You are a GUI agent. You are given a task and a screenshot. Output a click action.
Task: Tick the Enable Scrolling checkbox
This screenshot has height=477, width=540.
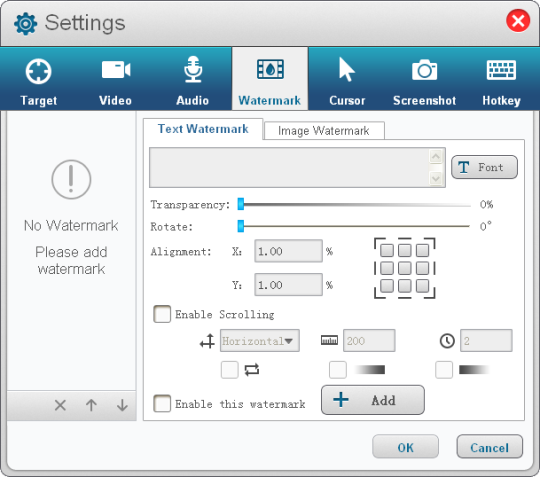[x=162, y=314]
